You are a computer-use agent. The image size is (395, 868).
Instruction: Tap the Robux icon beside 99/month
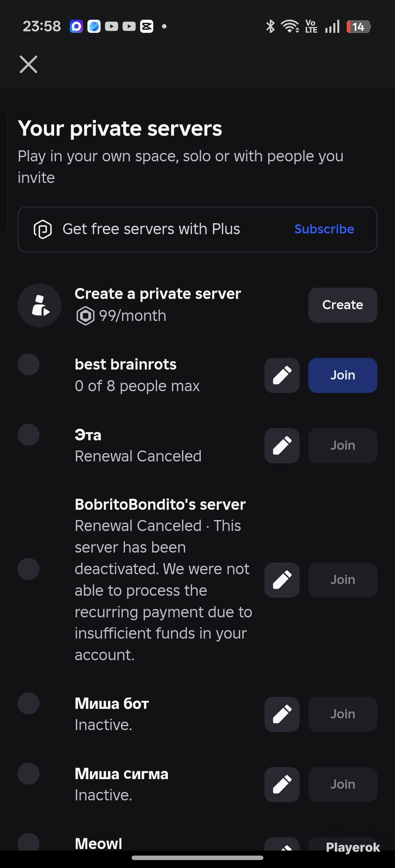pyautogui.click(x=85, y=316)
